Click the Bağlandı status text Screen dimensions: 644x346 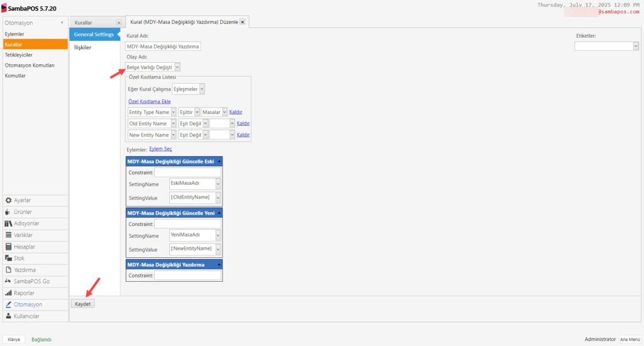(42, 340)
